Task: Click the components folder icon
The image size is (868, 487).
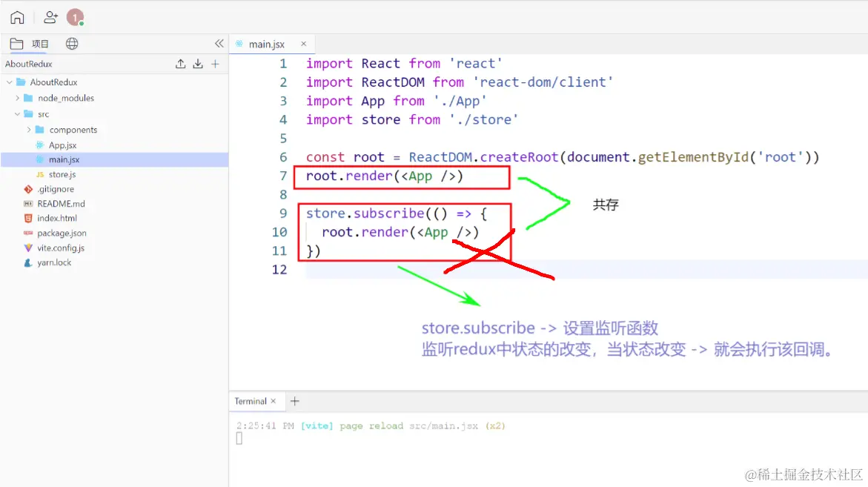Action: click(39, 130)
